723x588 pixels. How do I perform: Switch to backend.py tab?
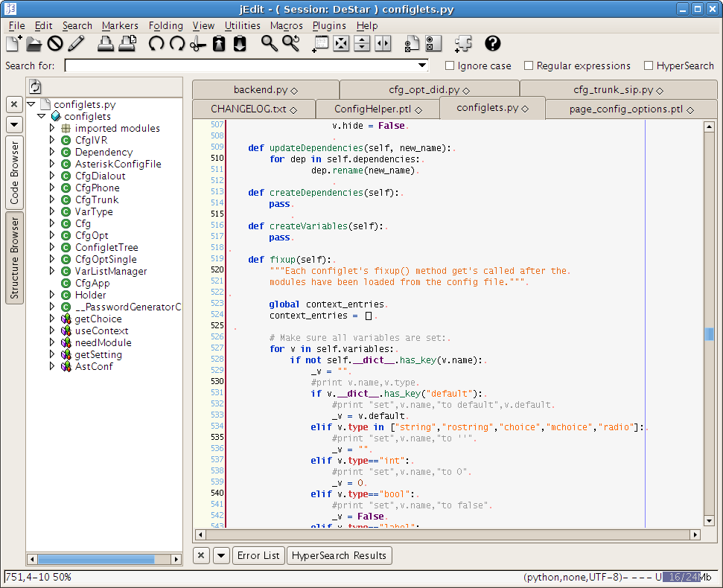pos(266,90)
